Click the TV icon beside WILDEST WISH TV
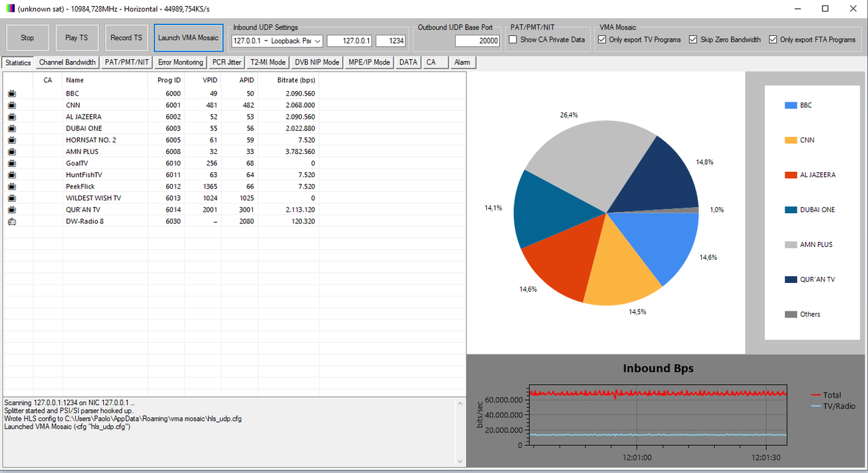The image size is (868, 473). [x=12, y=197]
